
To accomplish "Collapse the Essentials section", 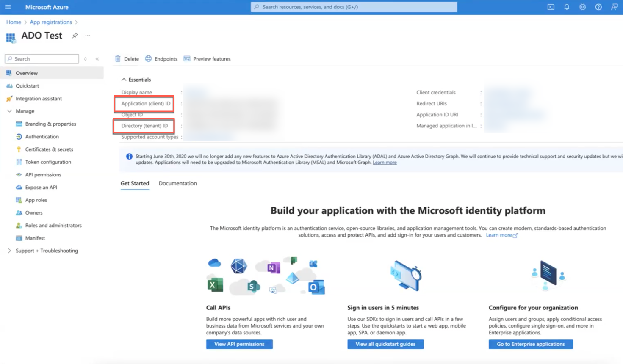I will click(x=124, y=80).
